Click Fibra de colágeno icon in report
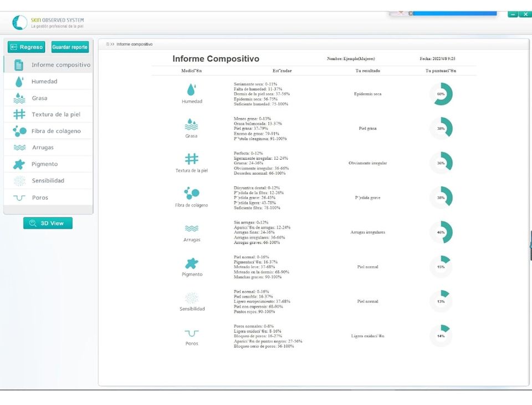 (192, 193)
